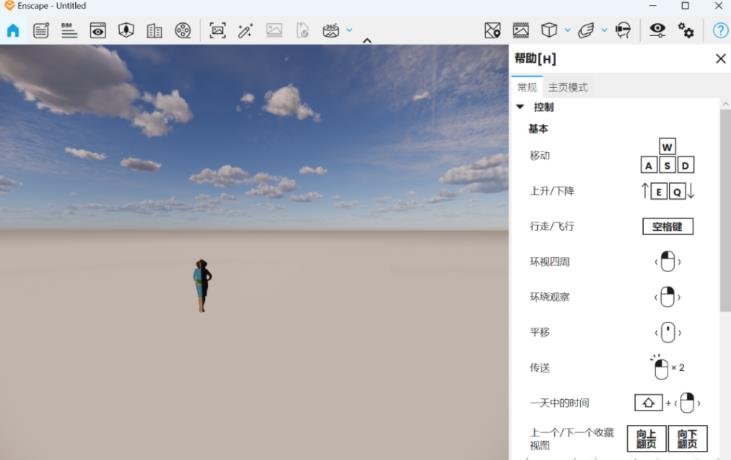The width and height of the screenshot is (731, 460).
Task: Click the 向下翻页 key box
Action: [x=688, y=439]
